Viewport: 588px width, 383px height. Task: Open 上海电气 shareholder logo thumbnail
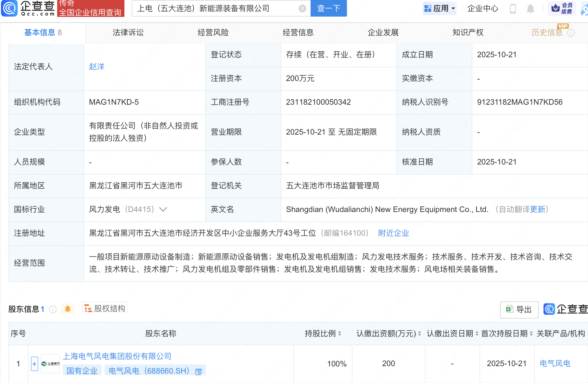click(x=50, y=364)
